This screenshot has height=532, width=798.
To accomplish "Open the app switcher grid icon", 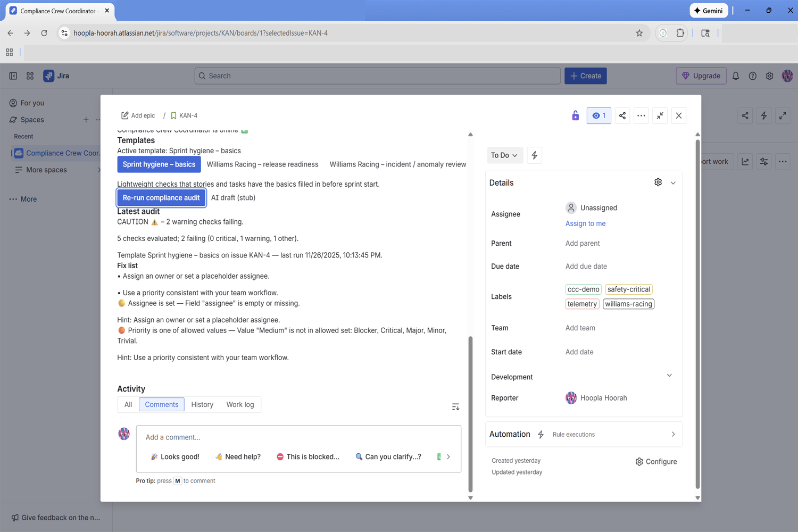I will (x=30, y=76).
